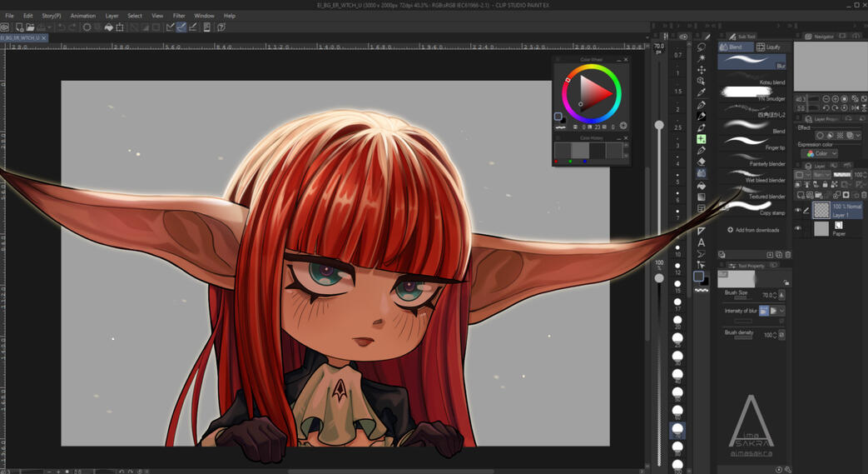Screen dimensions: 868x474
Task: Open the File menu
Action: click(x=9, y=16)
